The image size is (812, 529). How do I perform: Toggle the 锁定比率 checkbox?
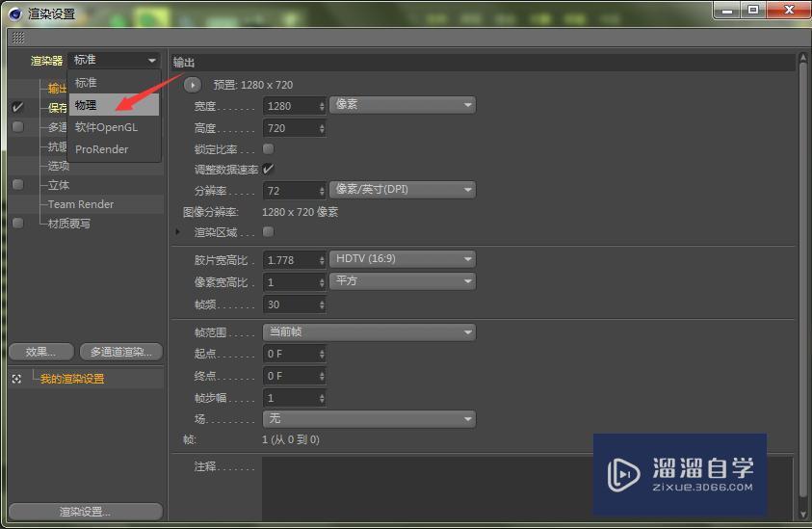click(x=268, y=149)
